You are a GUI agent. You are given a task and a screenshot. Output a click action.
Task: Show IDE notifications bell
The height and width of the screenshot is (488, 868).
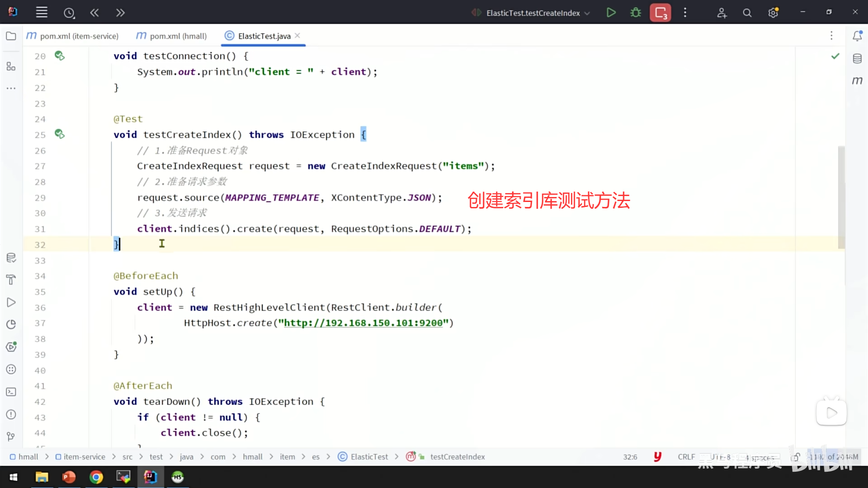pyautogui.click(x=857, y=36)
